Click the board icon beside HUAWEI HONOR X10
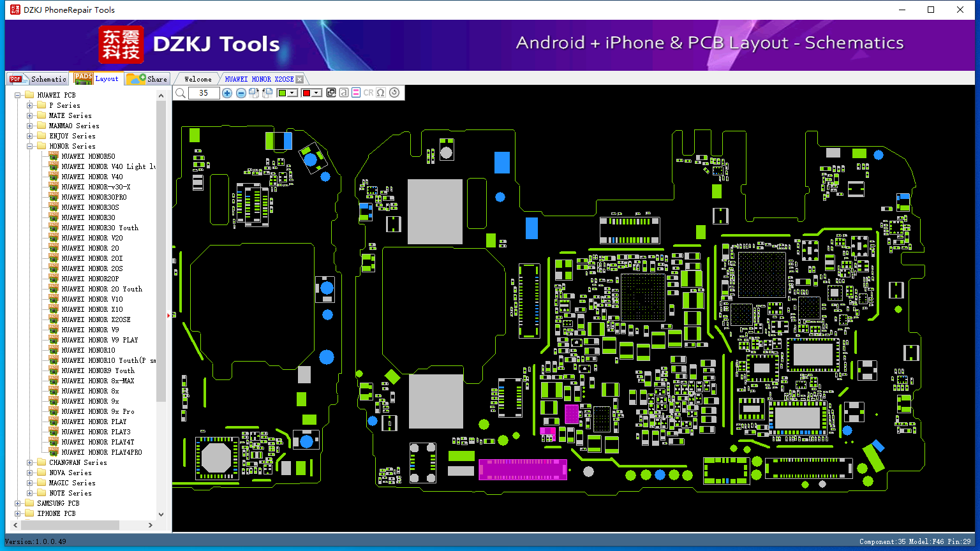The height and width of the screenshot is (551, 980). pyautogui.click(x=54, y=309)
